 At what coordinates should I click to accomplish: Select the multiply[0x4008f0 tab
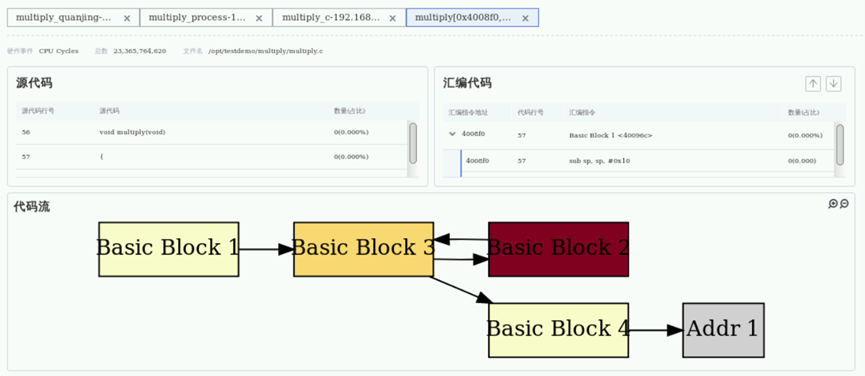pyautogui.click(x=472, y=18)
